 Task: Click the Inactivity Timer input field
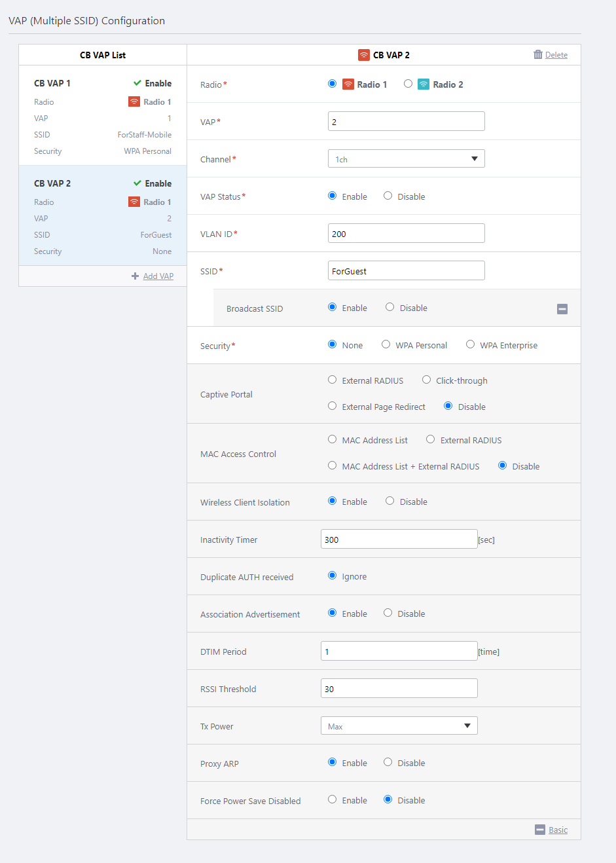tap(399, 540)
